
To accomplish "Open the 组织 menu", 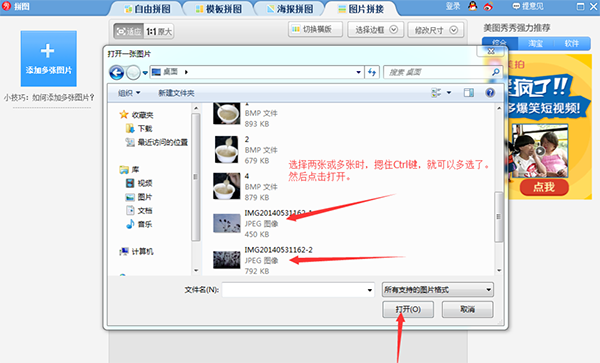I will [x=129, y=93].
